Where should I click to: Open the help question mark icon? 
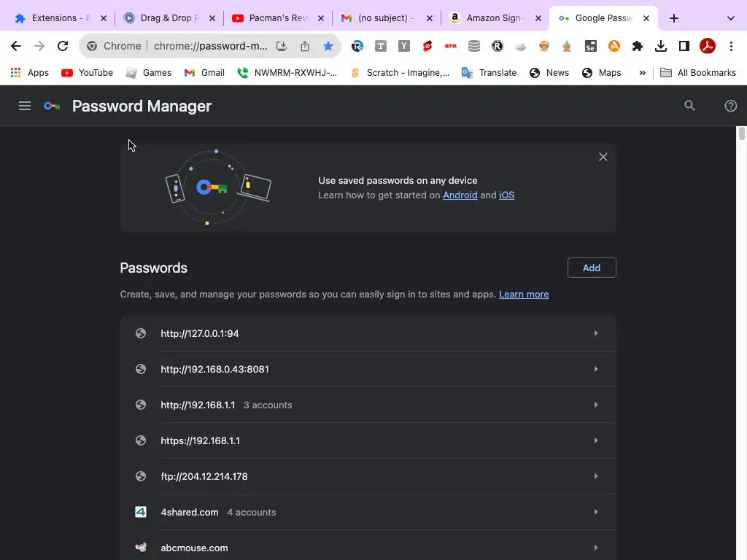pos(730,106)
